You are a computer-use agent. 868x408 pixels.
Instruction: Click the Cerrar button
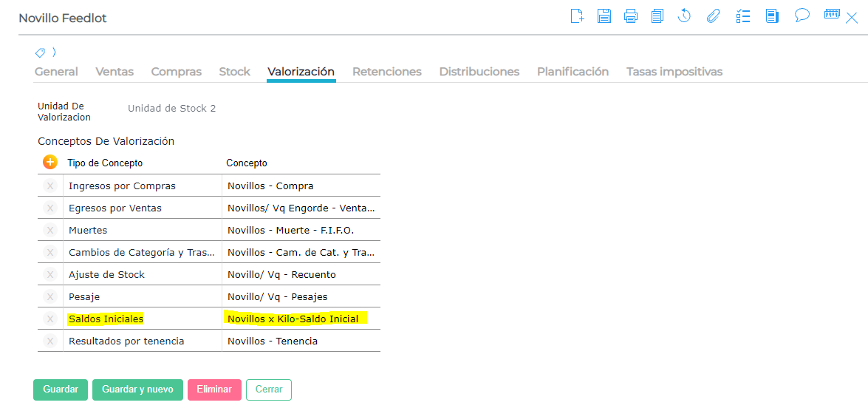click(x=268, y=390)
